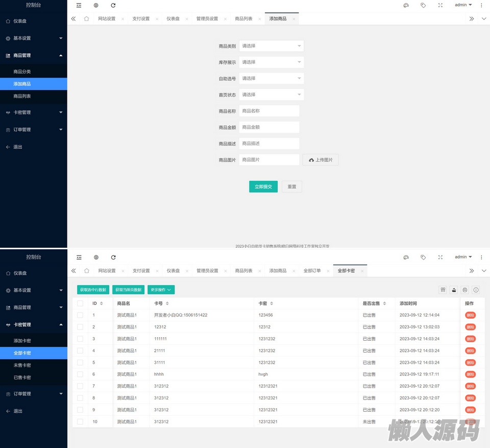The height and width of the screenshot is (448, 490).
Task: Sort table by the ID column arrows
Action: pos(101,303)
